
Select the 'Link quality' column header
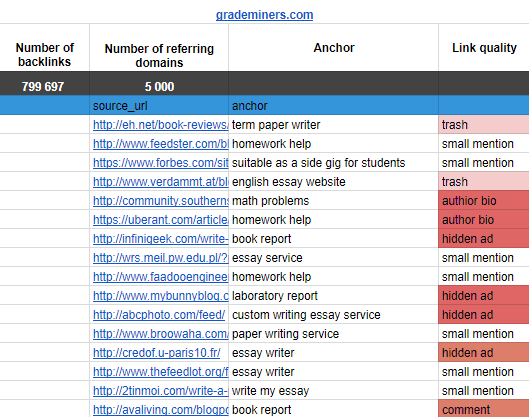(x=484, y=48)
